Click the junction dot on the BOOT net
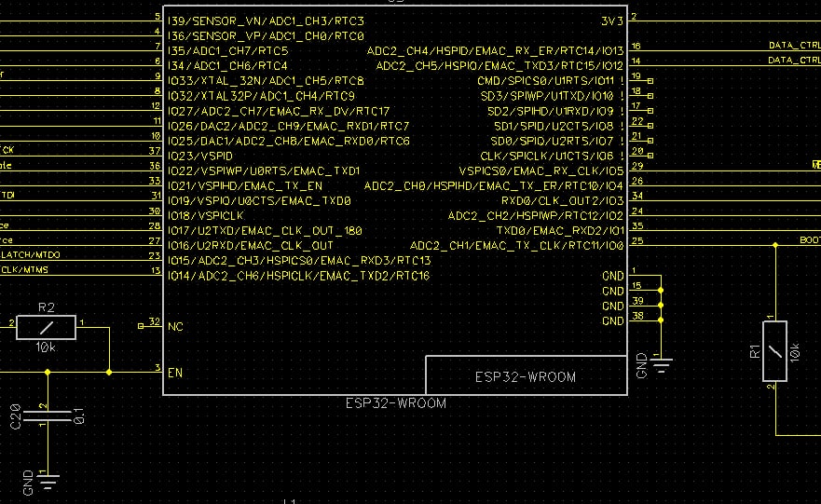 (775, 245)
